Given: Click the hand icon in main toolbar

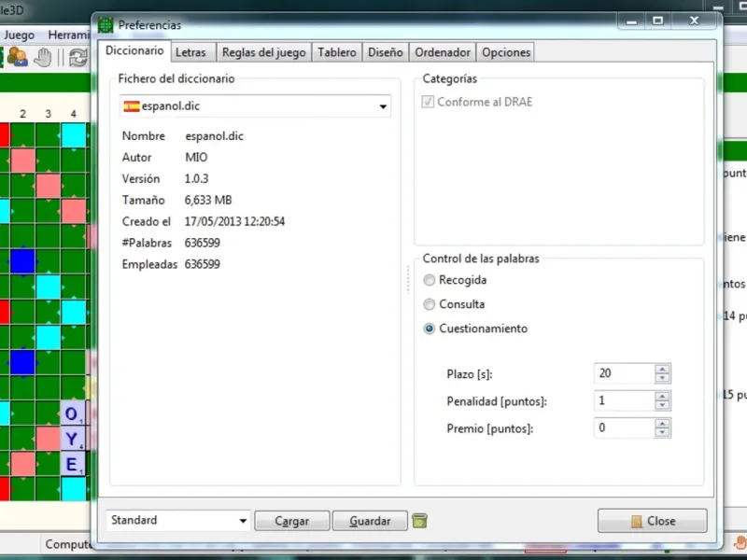Looking at the screenshot, I should click(43, 58).
